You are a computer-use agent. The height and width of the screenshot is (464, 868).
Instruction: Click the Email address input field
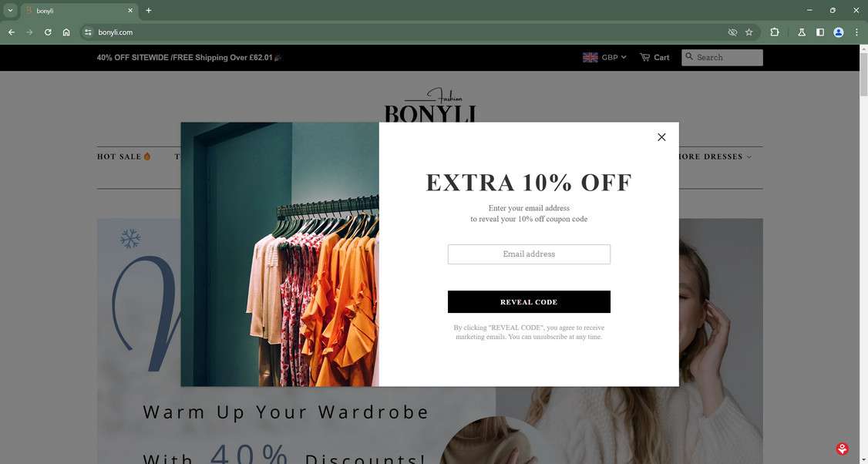529,254
